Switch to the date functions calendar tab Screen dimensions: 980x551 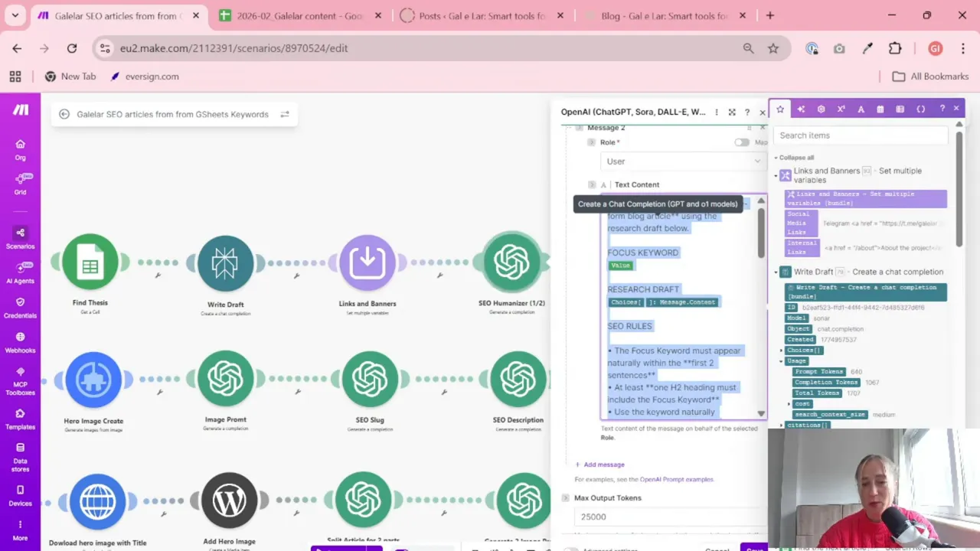(880, 109)
